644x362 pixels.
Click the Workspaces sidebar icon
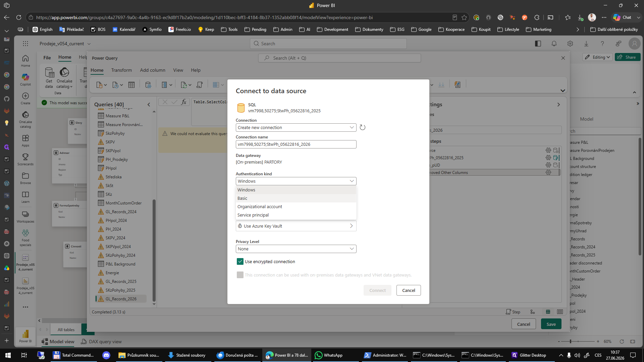[25, 217]
